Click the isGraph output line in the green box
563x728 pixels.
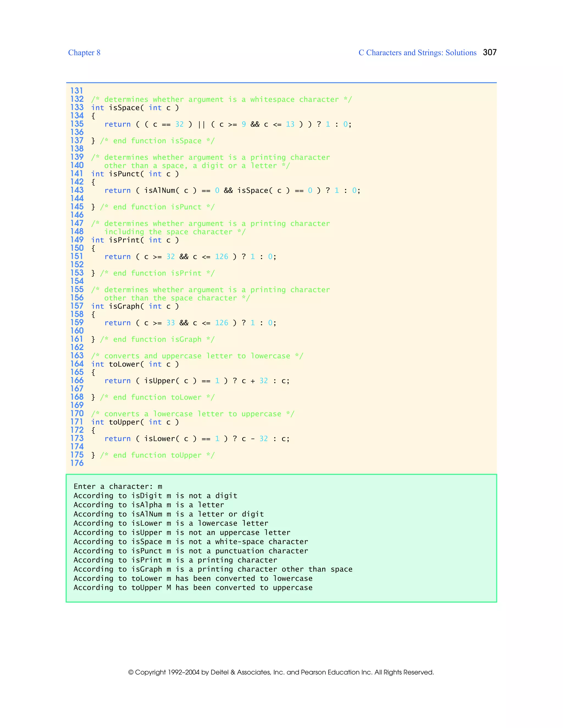click(x=213, y=569)
